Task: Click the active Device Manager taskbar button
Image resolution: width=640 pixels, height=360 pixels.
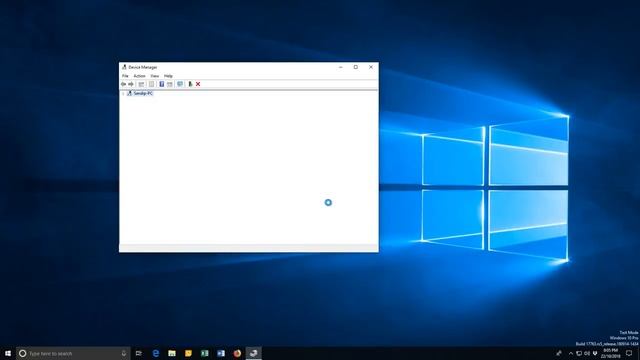Action: click(253, 353)
